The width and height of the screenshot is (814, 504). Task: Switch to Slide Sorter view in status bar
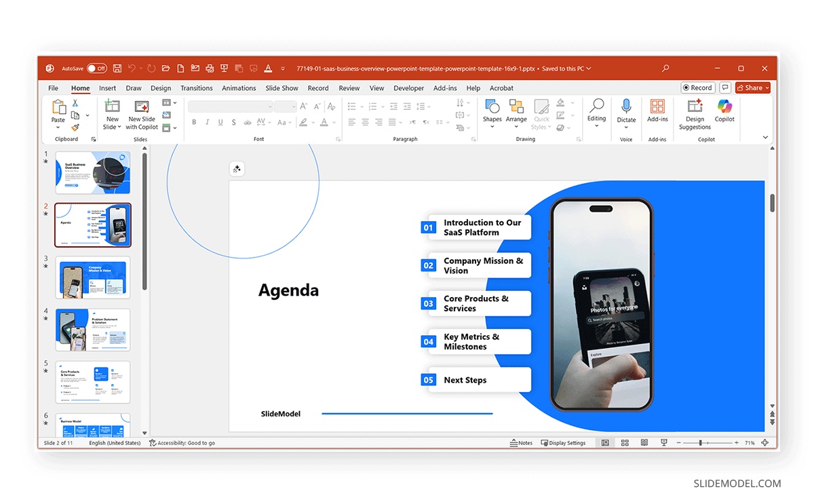tap(625, 443)
